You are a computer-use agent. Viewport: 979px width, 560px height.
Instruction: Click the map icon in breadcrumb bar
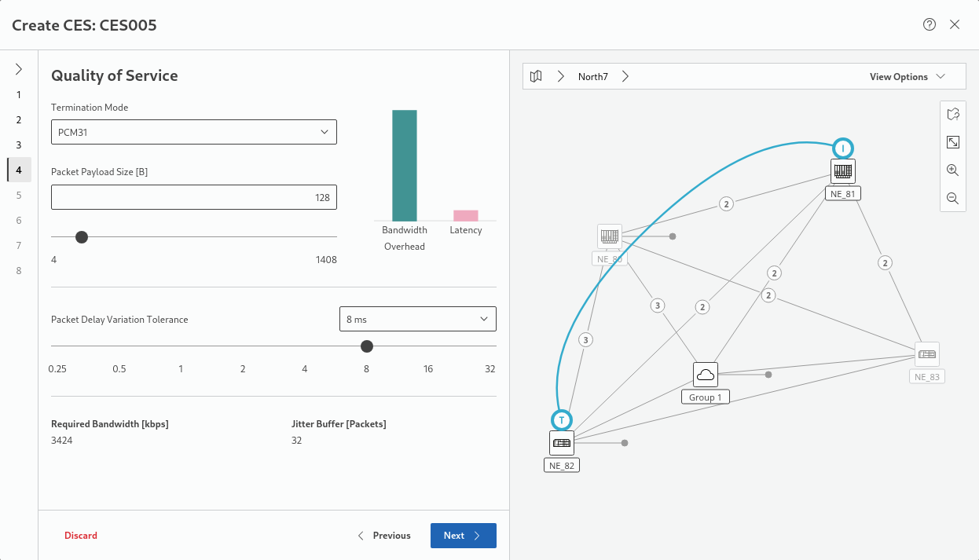[x=536, y=77]
